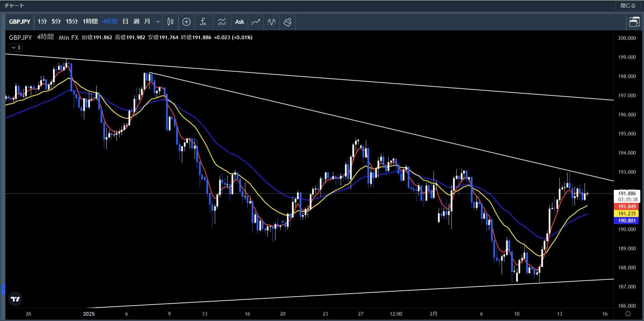Open the indicator templates icon
644x321 pixels.
(222, 22)
